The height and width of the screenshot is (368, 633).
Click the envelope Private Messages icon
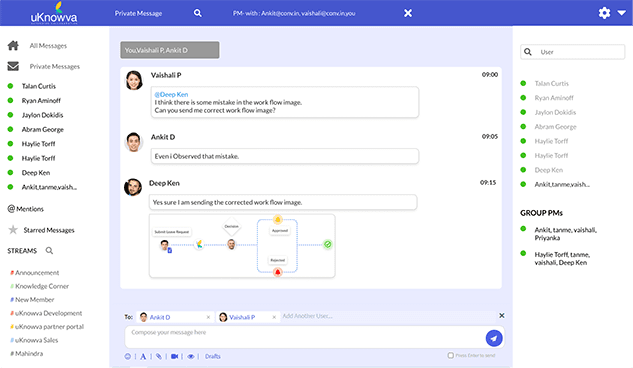point(13,66)
